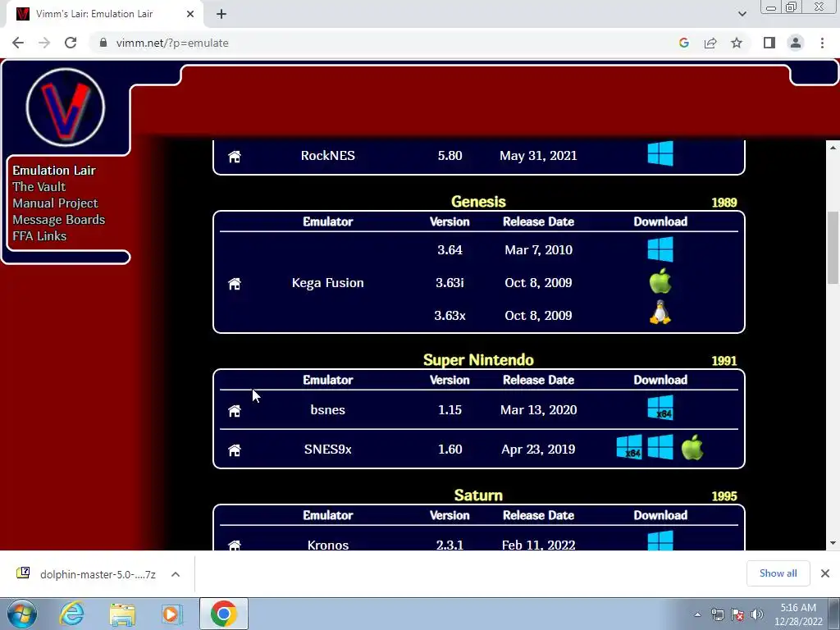Download Kega Fusion 3.63i for Mac
Viewport: 840px width, 630px height.
point(660,281)
